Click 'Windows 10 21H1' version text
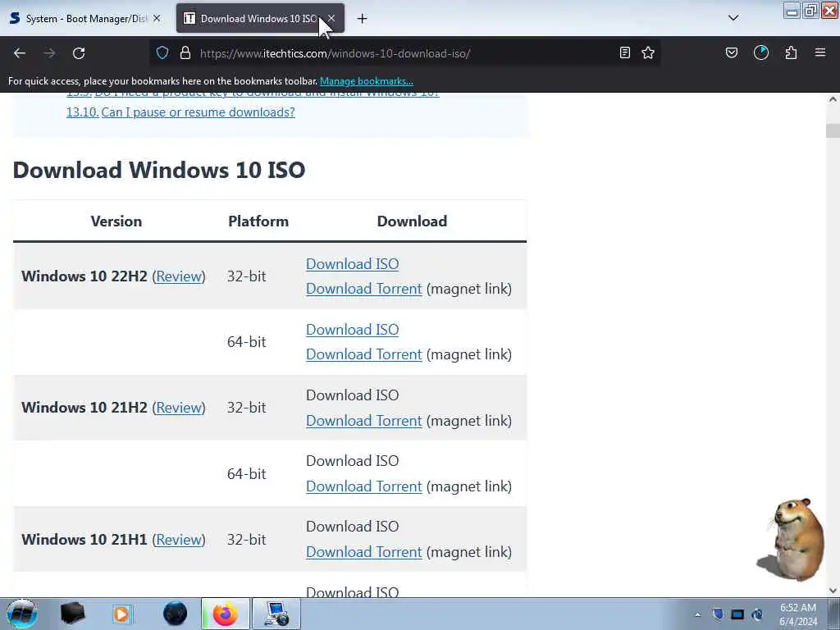Image resolution: width=840 pixels, height=630 pixels. pos(84,540)
